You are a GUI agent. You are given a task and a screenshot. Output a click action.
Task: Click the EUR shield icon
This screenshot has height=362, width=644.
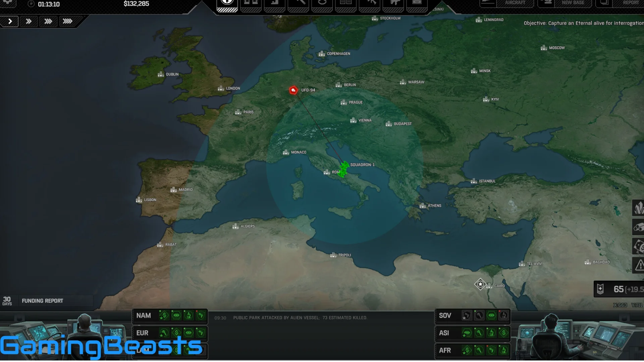[201, 333]
